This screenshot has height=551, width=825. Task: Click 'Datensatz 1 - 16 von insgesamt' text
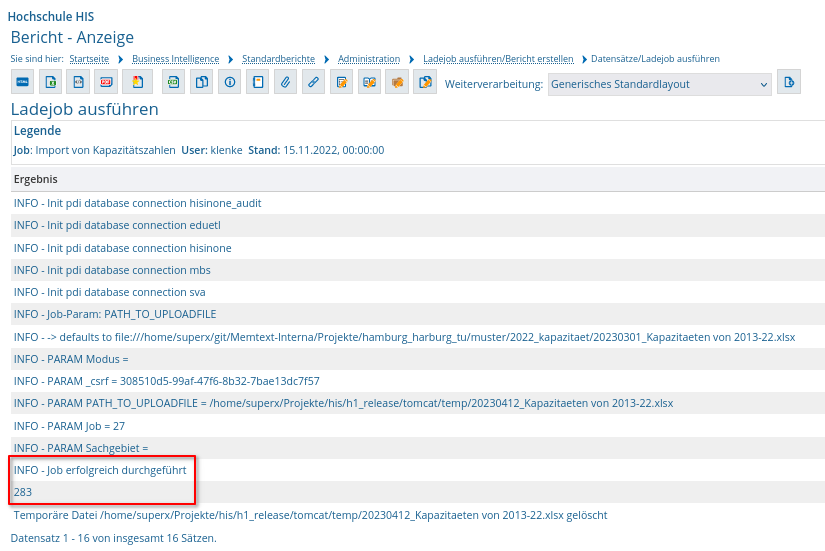(114, 538)
